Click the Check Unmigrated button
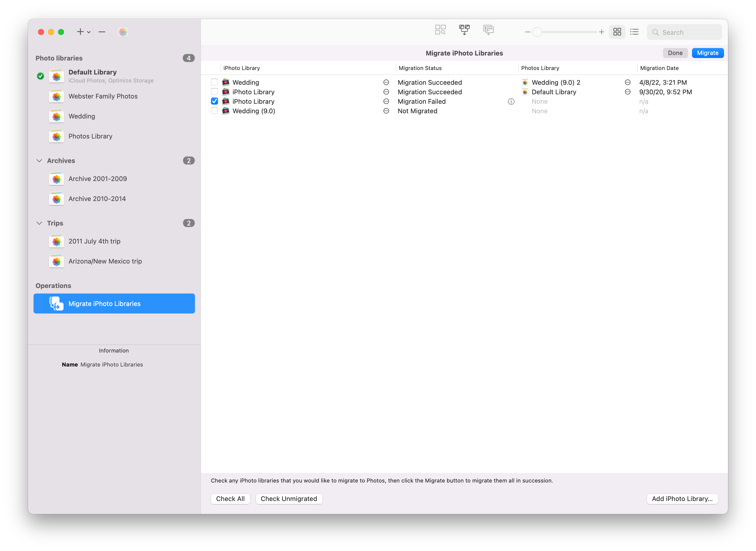The width and height of the screenshot is (756, 551). [289, 499]
